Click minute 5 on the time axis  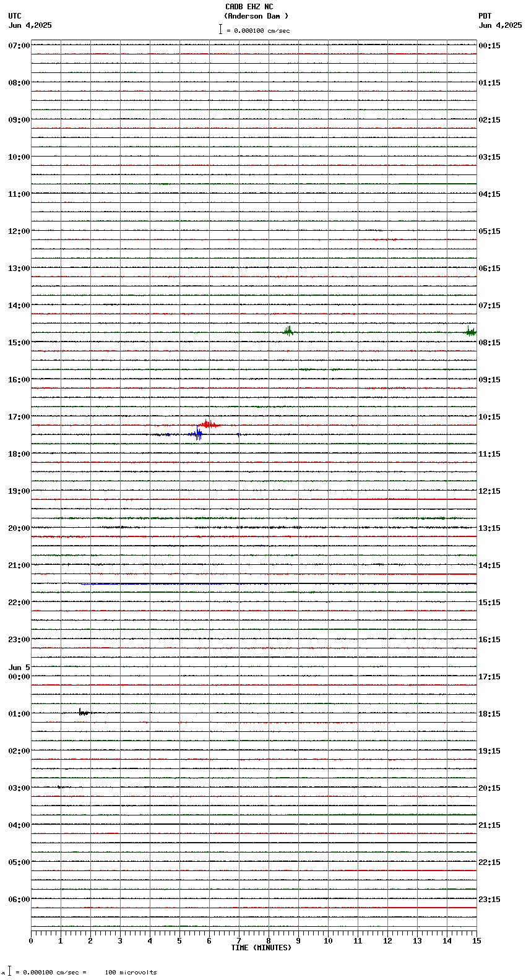(179, 941)
